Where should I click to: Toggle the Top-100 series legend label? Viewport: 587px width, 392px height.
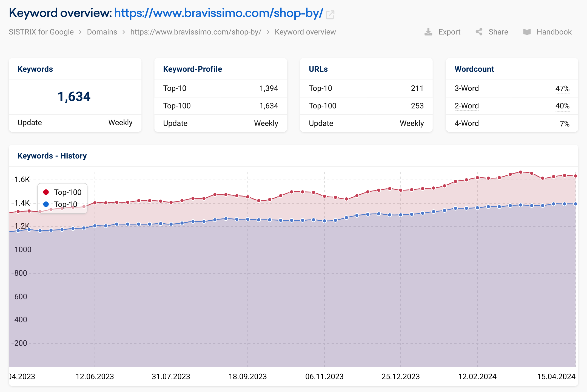point(68,192)
